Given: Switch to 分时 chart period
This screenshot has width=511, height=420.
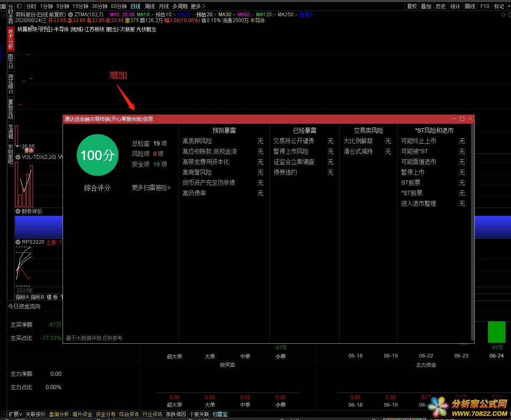Looking at the screenshot, I should point(31,6).
